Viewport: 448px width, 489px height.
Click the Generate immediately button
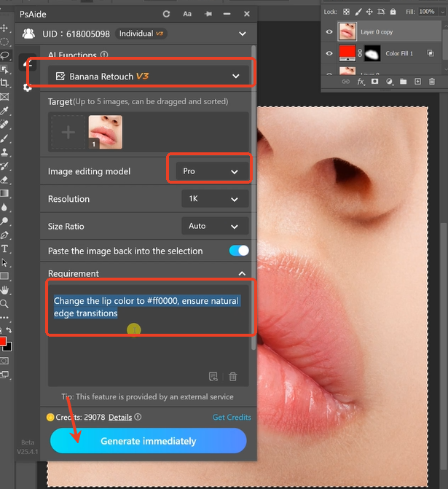tap(148, 441)
